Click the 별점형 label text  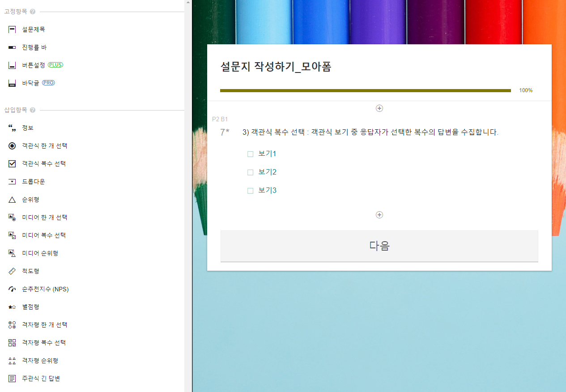click(31, 307)
